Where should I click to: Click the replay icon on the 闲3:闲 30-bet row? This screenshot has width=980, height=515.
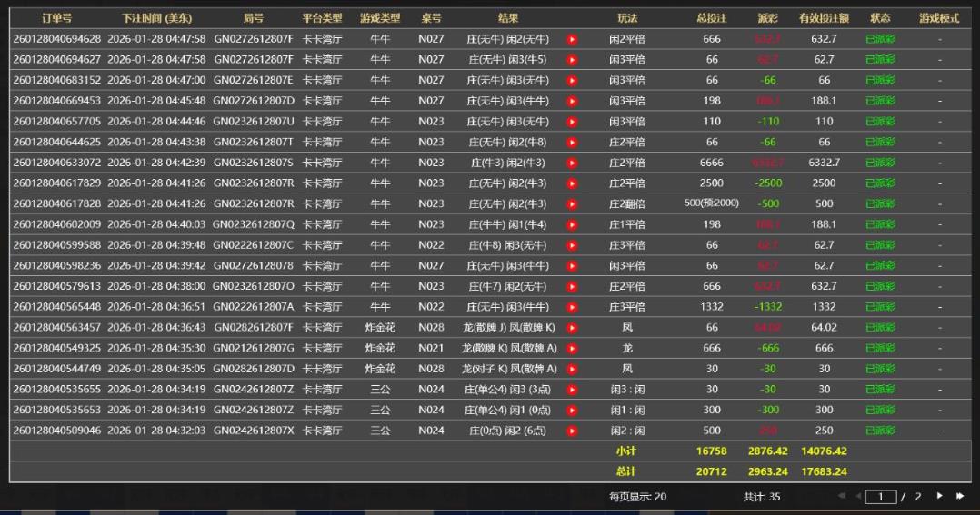[x=572, y=389]
